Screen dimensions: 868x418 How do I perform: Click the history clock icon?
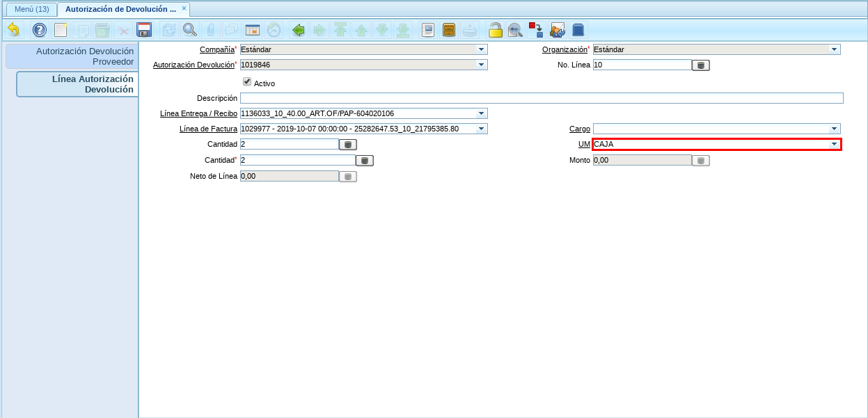click(274, 30)
